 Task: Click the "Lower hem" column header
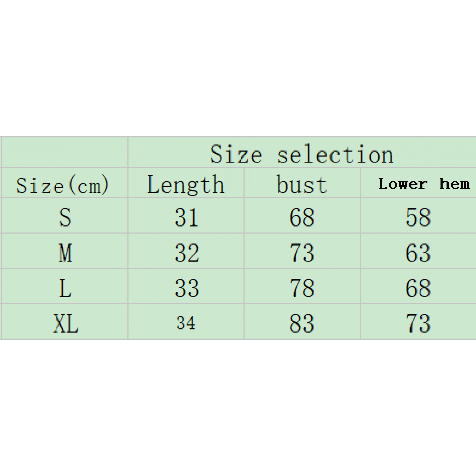[x=424, y=184]
